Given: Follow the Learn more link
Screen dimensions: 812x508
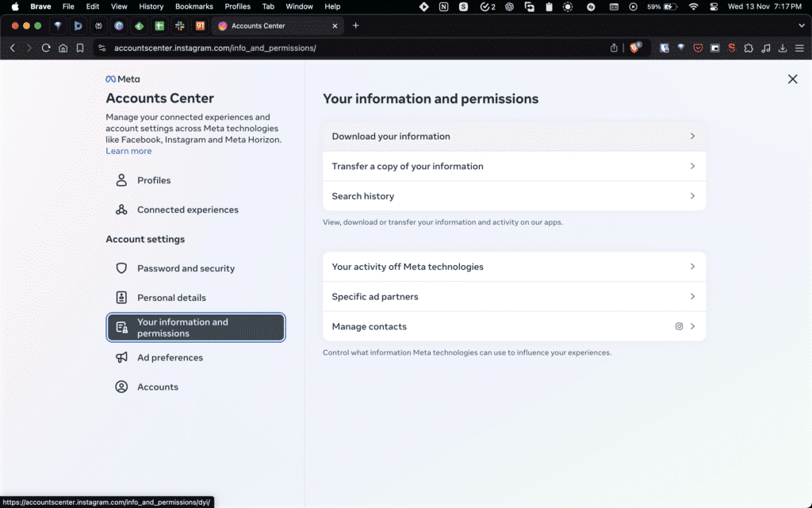Looking at the screenshot, I should [x=128, y=151].
